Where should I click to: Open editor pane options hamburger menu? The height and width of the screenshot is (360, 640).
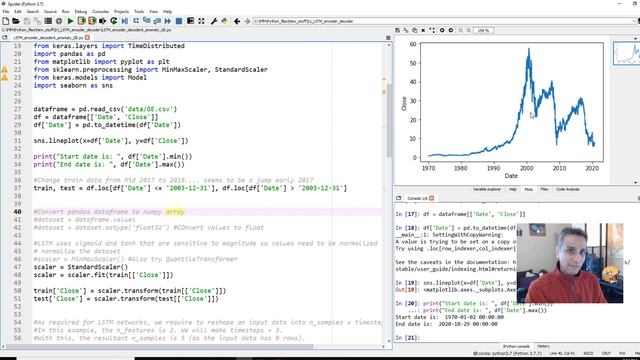click(388, 38)
